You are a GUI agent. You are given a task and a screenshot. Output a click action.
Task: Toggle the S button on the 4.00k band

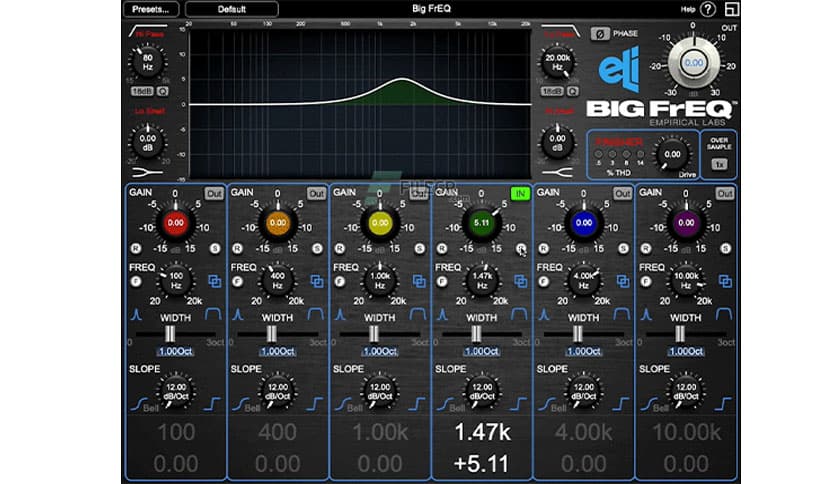coord(623,248)
